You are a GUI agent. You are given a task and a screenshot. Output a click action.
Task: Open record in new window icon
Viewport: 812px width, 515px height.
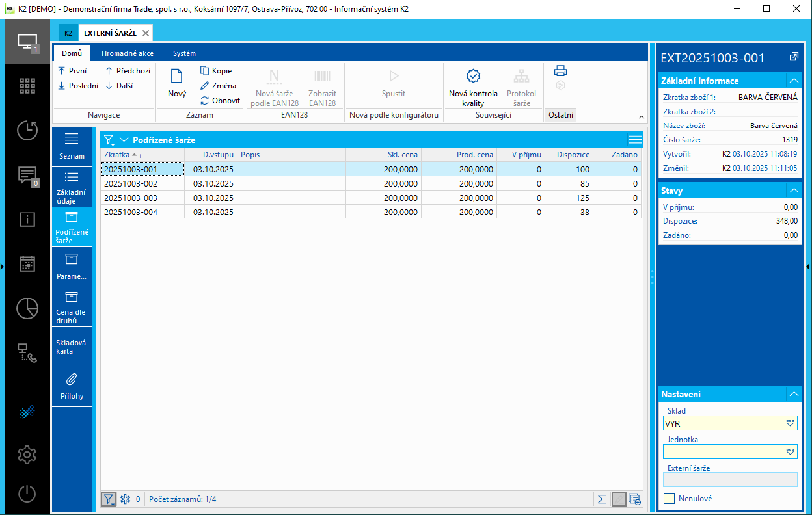(x=794, y=57)
